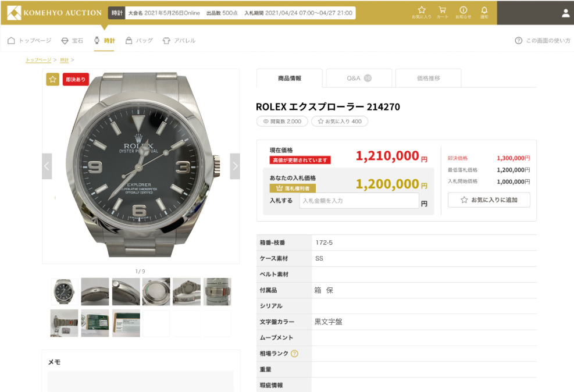This screenshot has width=574, height=392.
Task: Show the previous product image
Action: pos(47,166)
